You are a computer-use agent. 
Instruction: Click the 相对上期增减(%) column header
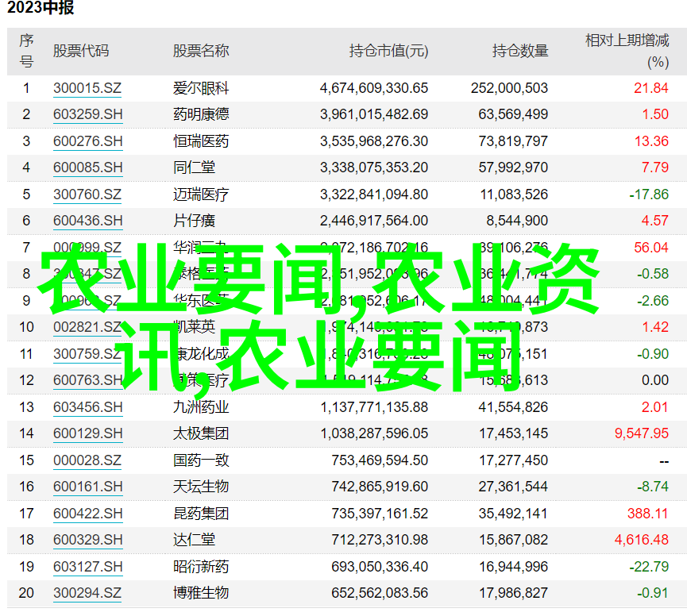627,51
